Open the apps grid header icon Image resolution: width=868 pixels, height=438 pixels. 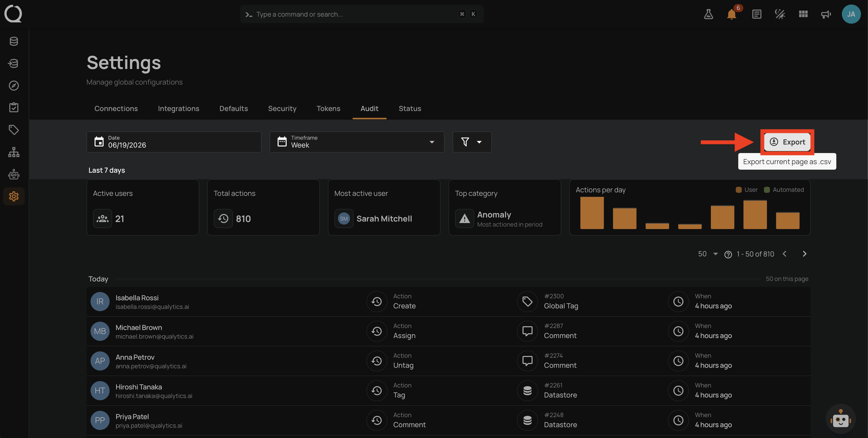pos(803,14)
